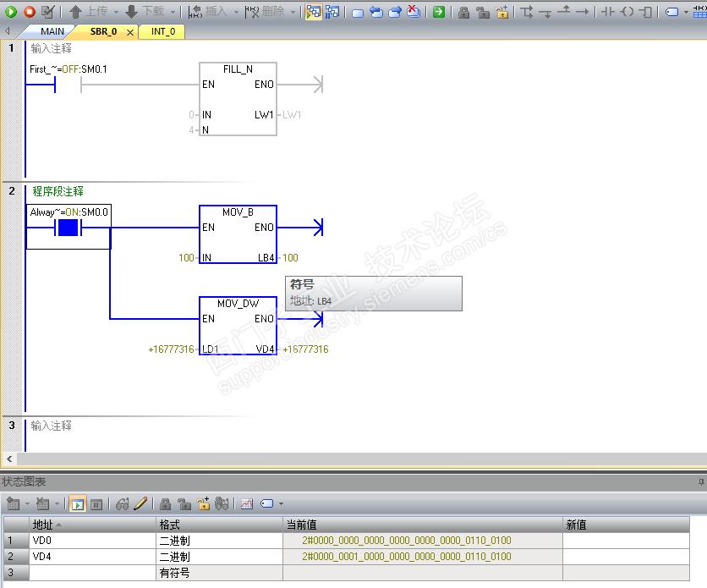The height and width of the screenshot is (588, 707).
Task: Select the SM0.1 First scan contact
Action: (68, 84)
